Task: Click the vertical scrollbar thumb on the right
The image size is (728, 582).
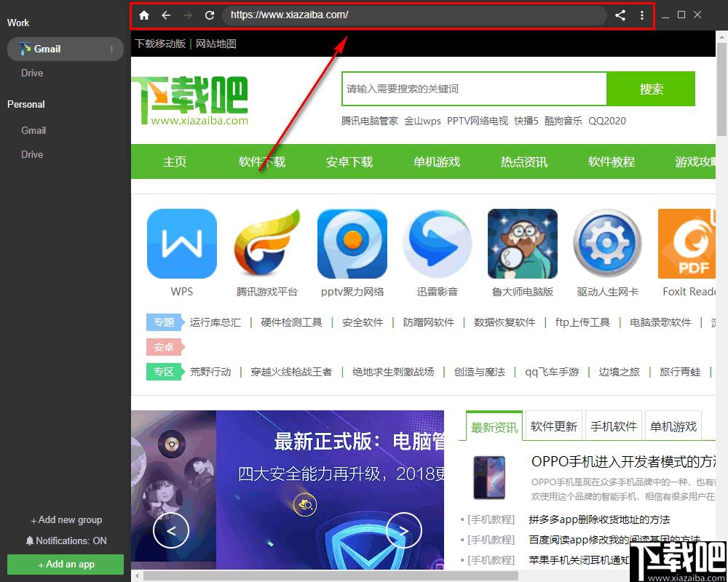Action: [x=721, y=89]
